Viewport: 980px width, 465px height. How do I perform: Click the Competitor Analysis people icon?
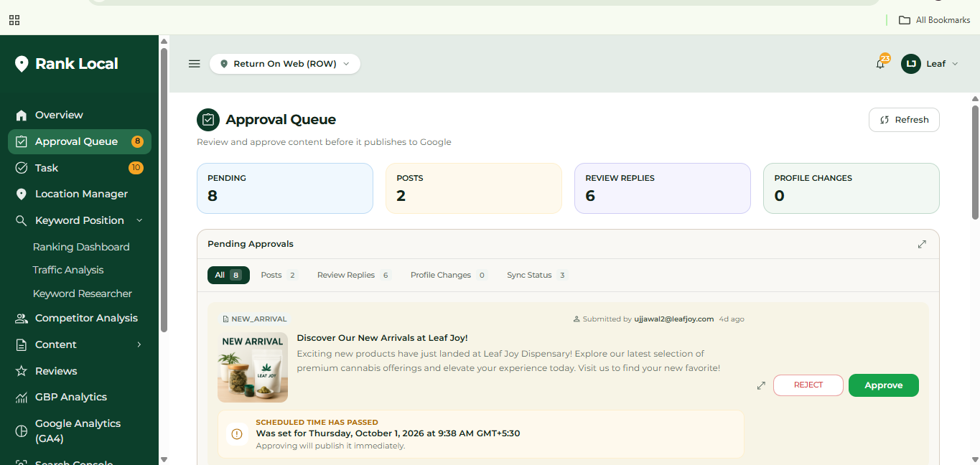[22, 319]
